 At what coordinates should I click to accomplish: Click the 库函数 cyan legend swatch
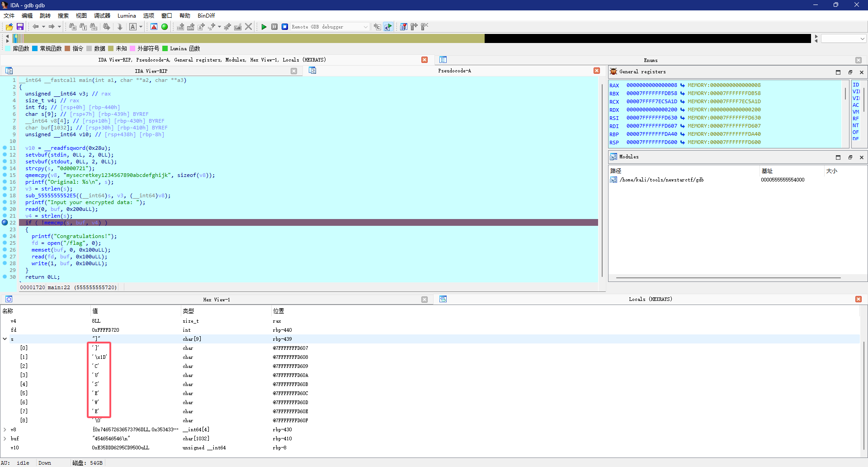[x=8, y=48]
